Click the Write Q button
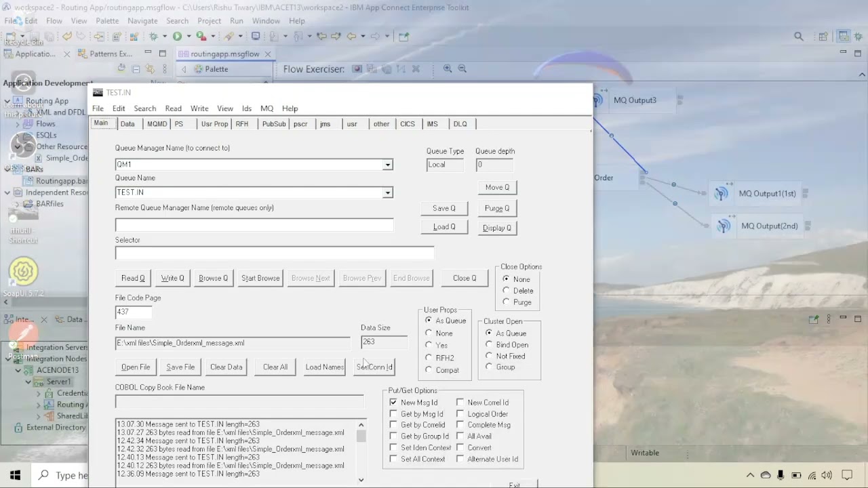Image resolution: width=868 pixels, height=488 pixels. pos(172,278)
